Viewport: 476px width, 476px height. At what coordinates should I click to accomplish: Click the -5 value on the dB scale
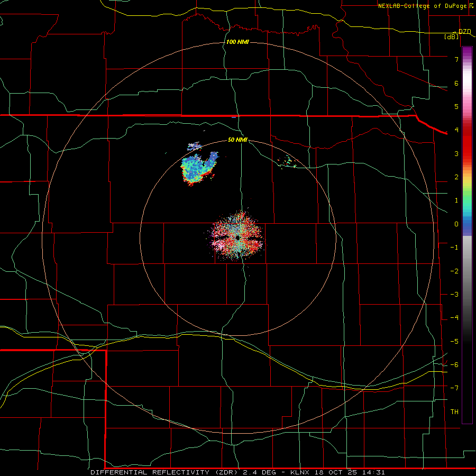[454, 342]
